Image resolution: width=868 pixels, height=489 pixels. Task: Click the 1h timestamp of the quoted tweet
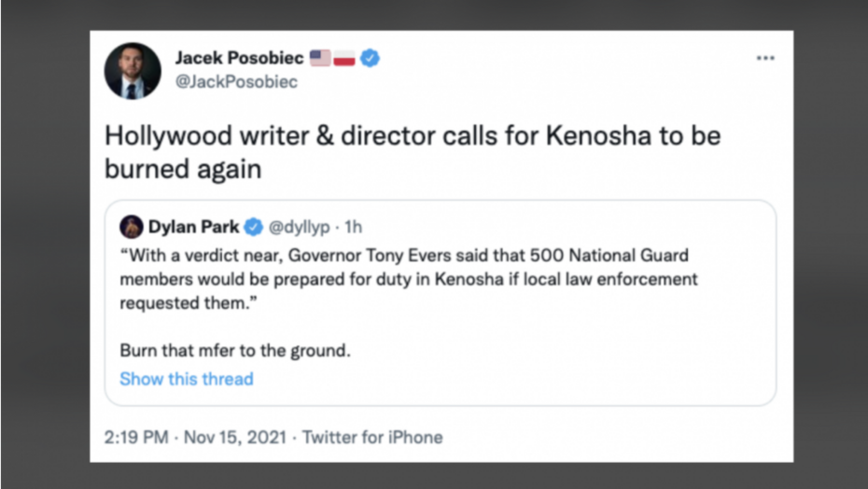pos(354,227)
